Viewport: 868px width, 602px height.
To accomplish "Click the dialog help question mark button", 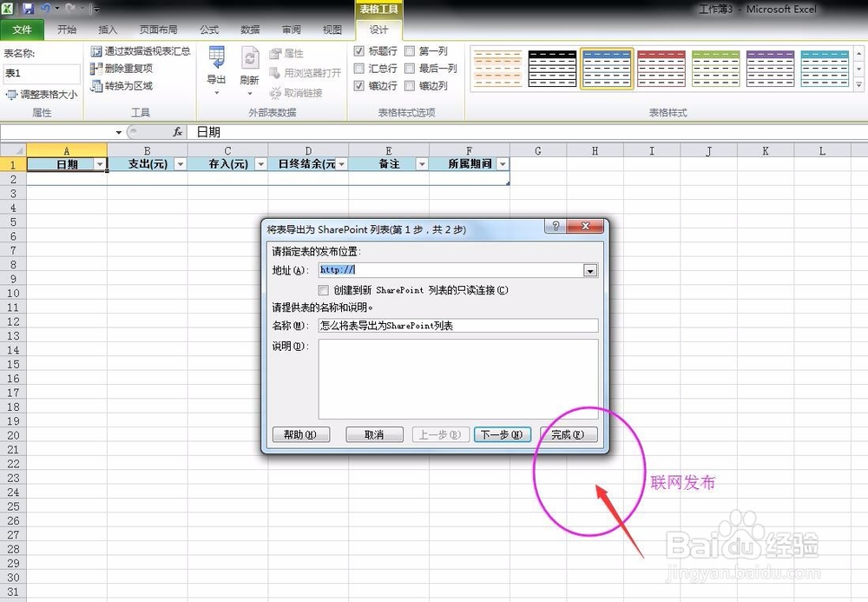I will coord(556,226).
